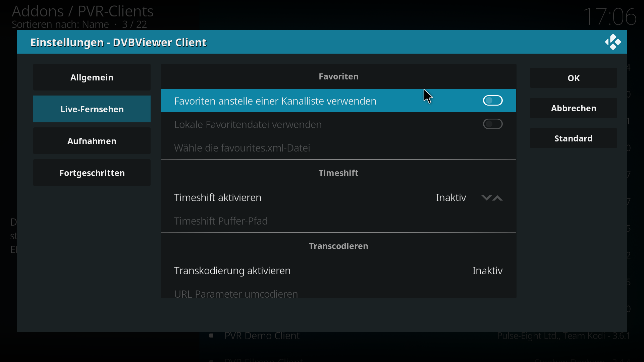Select Wähle die favourites.xml-Datei entry
The height and width of the screenshot is (362, 644).
[x=338, y=148]
